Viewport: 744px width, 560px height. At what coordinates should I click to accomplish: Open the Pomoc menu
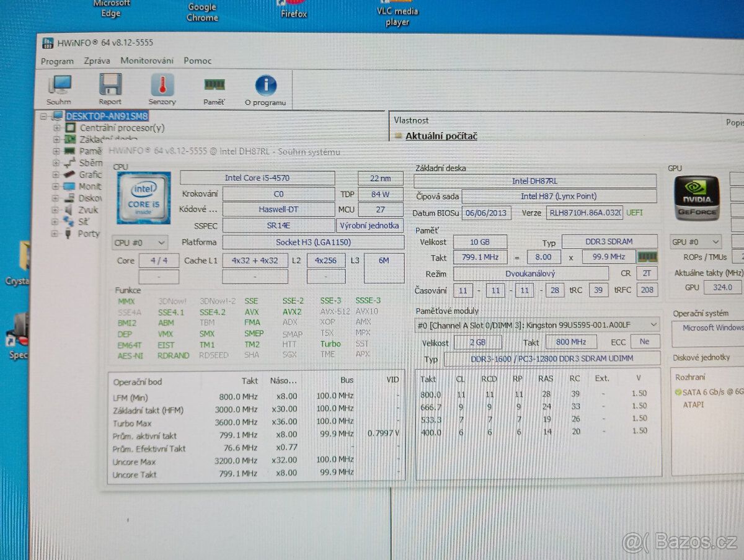point(197,61)
